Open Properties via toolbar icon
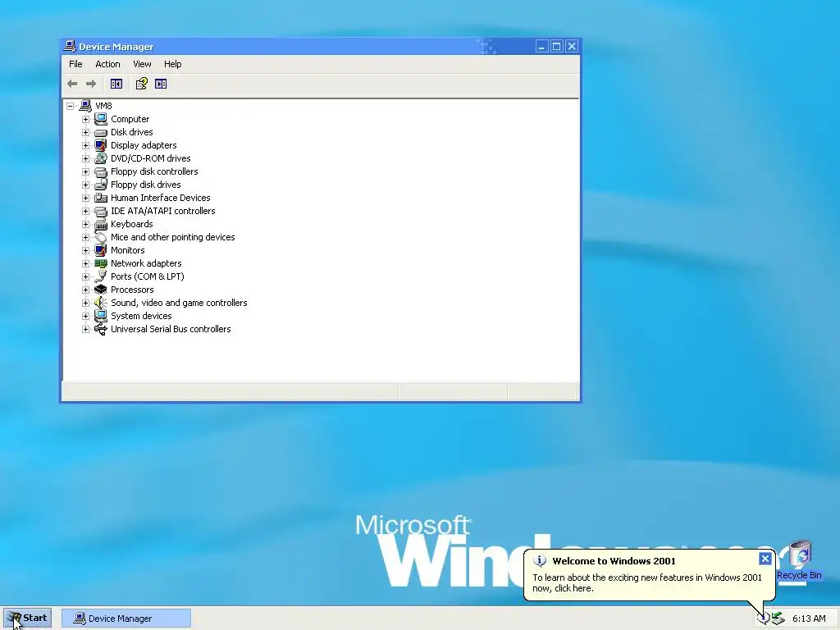The width and height of the screenshot is (840, 630). pyautogui.click(x=141, y=84)
